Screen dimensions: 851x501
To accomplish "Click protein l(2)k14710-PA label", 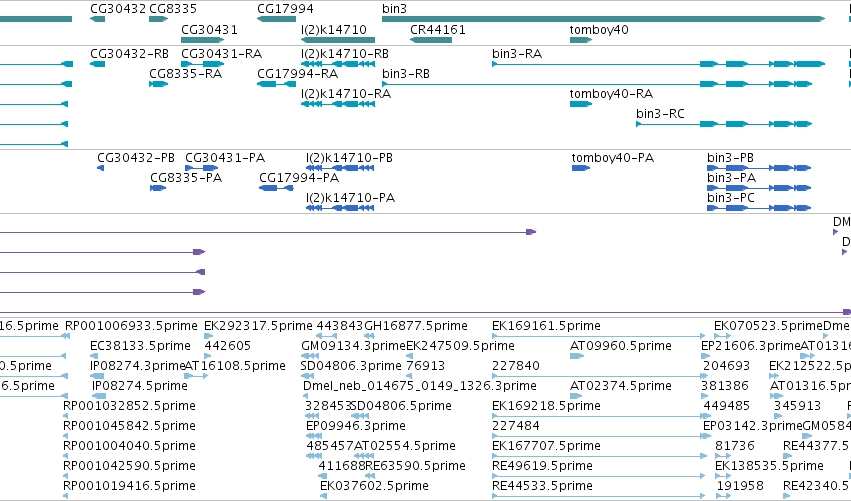I will 350,198.
